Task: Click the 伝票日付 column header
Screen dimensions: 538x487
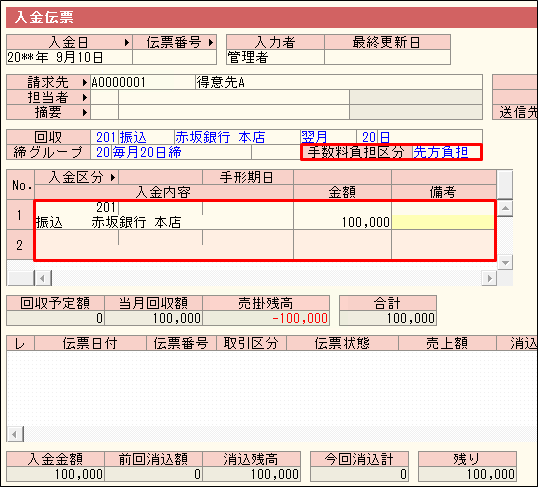Action: pyautogui.click(x=90, y=343)
